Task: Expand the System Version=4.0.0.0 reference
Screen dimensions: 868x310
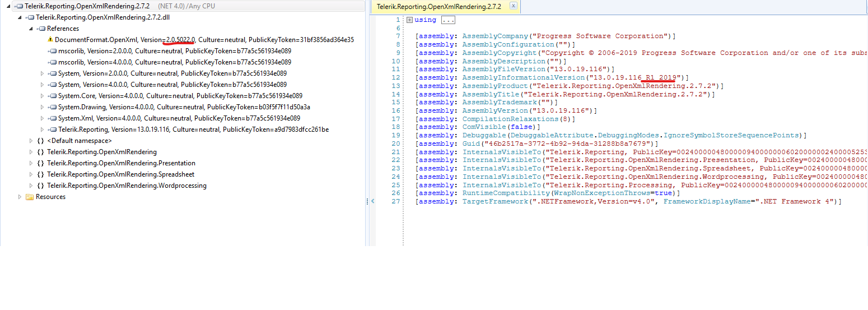Action: [x=42, y=85]
